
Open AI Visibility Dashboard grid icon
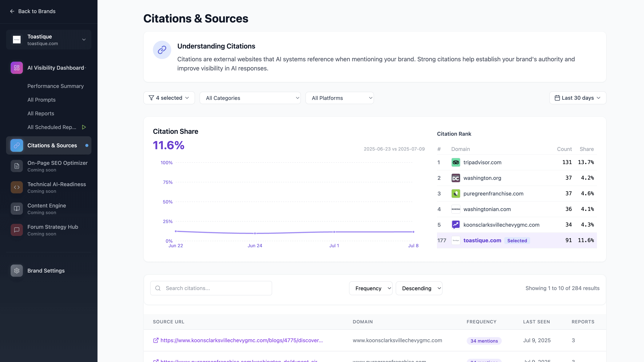[x=17, y=68]
